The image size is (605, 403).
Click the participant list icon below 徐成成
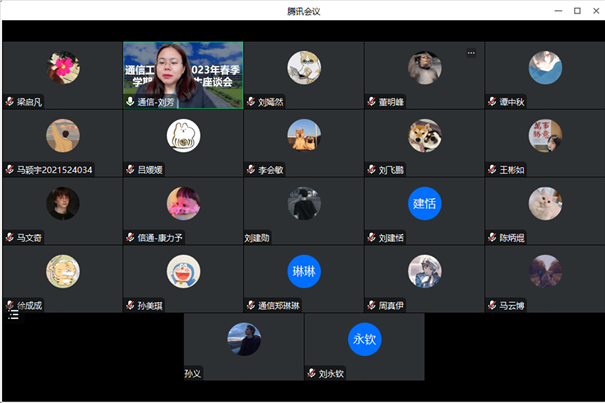coord(14,315)
